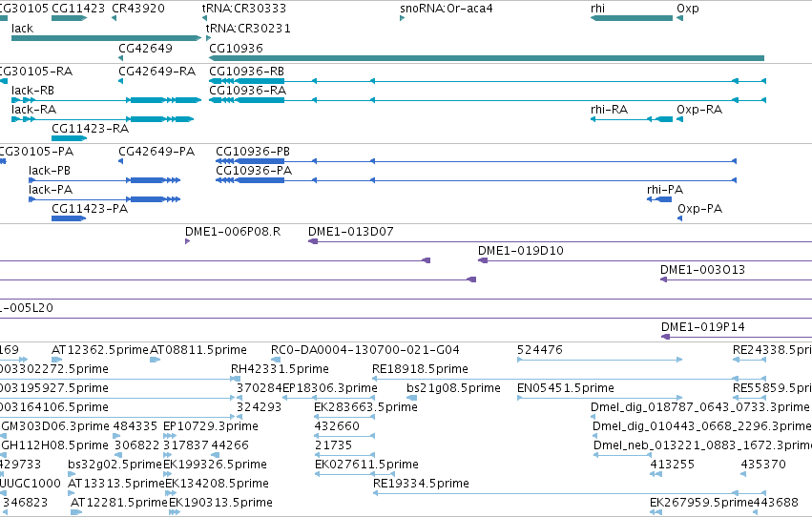
Task: Click the DME1-013D07 clone label
Action: (x=350, y=232)
